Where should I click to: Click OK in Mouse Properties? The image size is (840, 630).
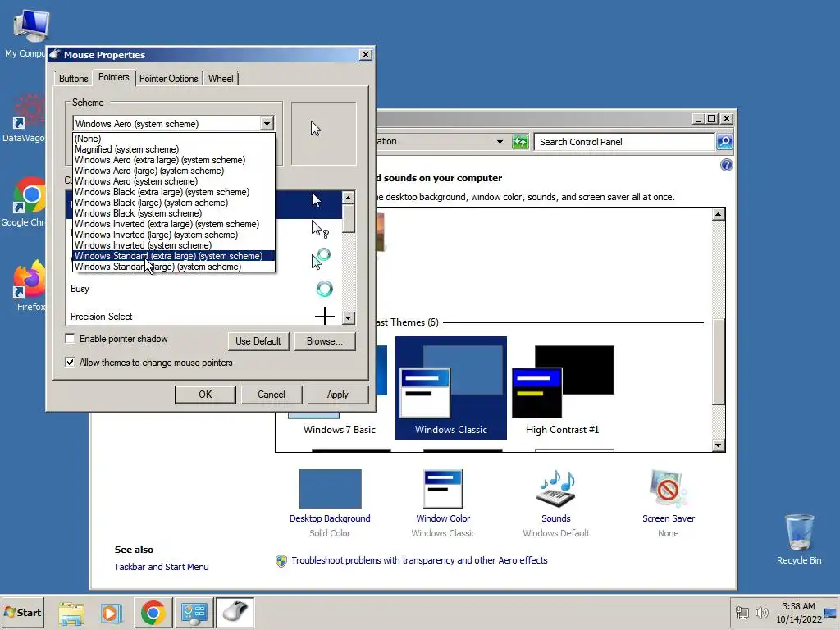click(x=205, y=395)
